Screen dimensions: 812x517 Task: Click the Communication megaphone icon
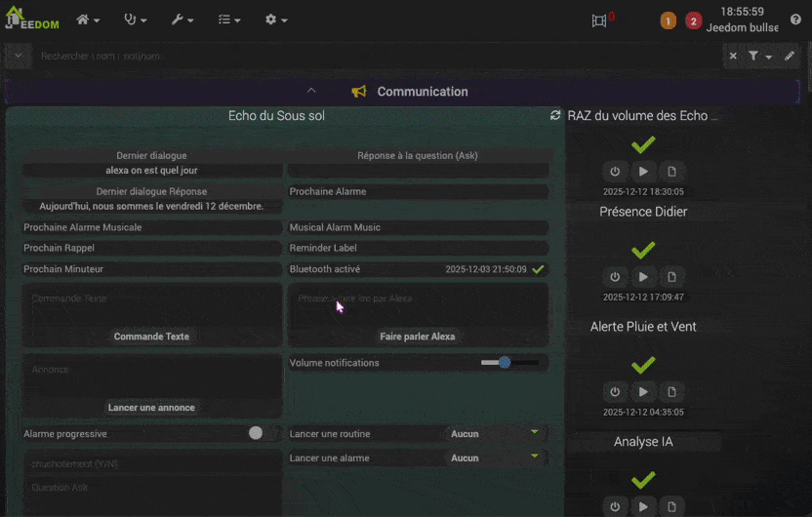(359, 92)
